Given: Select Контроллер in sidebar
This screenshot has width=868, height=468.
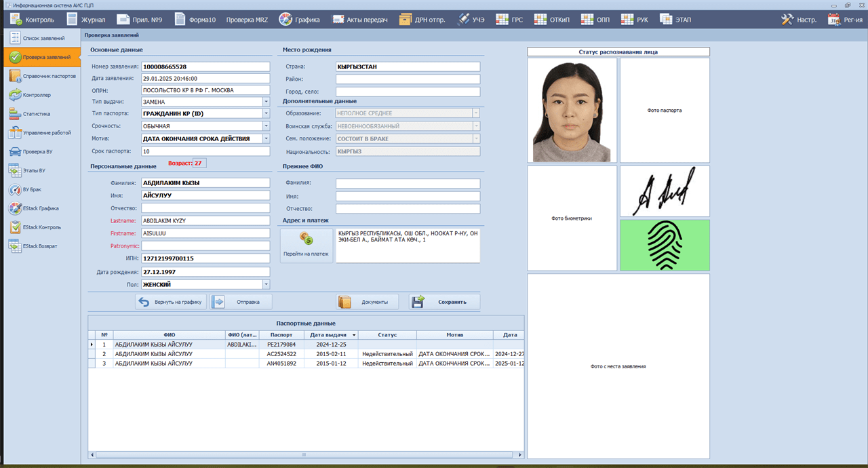Looking at the screenshot, I should pyautogui.click(x=41, y=95).
